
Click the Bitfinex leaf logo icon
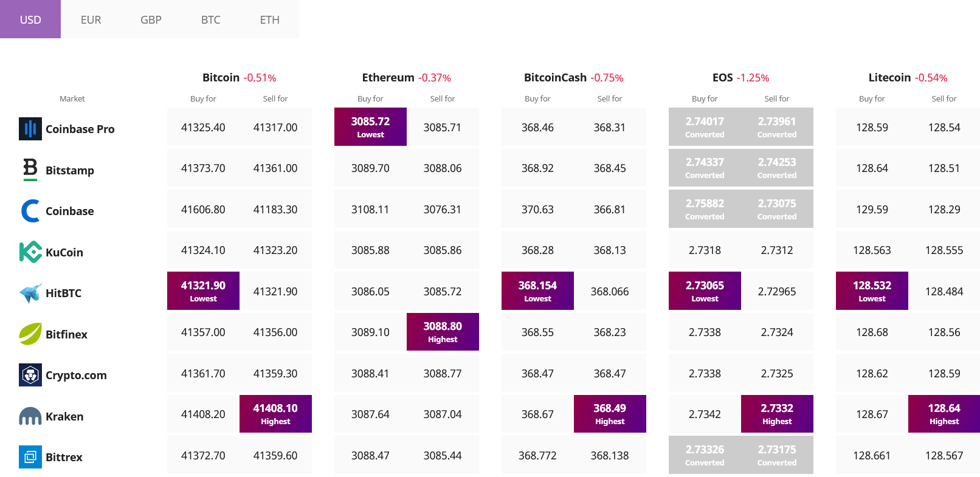(30, 334)
